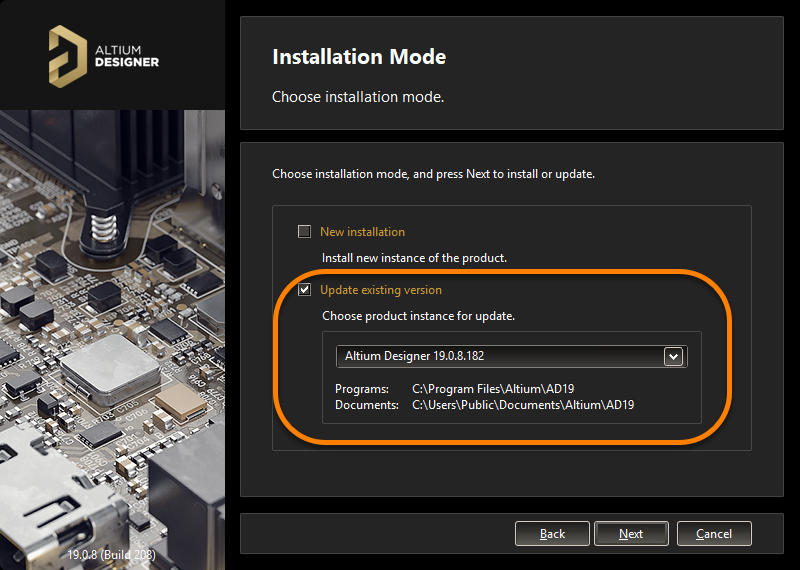Select the New installation label text
The image size is (800, 570).
coord(362,232)
